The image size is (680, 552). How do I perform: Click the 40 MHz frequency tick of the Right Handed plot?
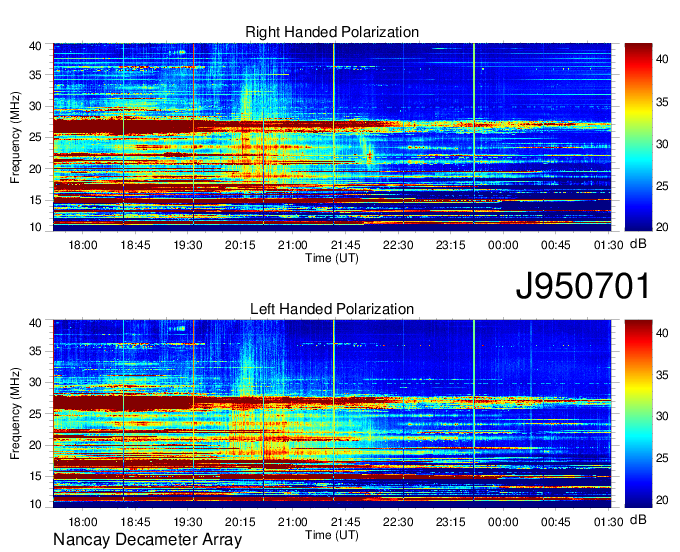click(36, 46)
